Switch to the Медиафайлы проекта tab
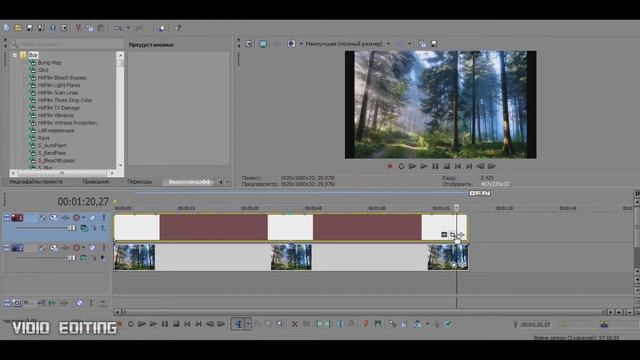This screenshot has height=360, width=640. [36, 182]
